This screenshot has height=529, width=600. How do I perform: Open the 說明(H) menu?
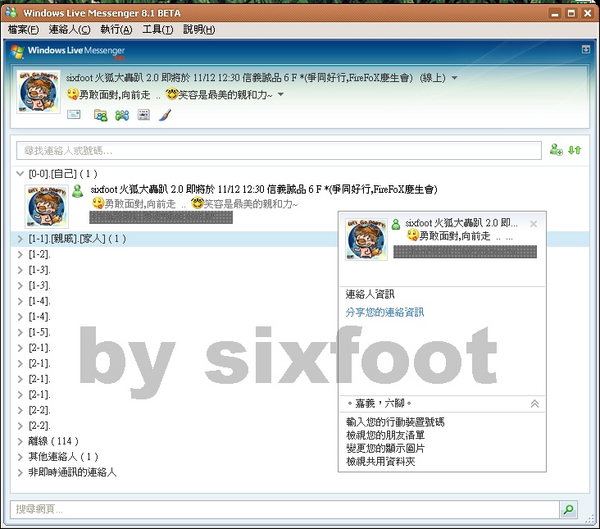pos(199,29)
